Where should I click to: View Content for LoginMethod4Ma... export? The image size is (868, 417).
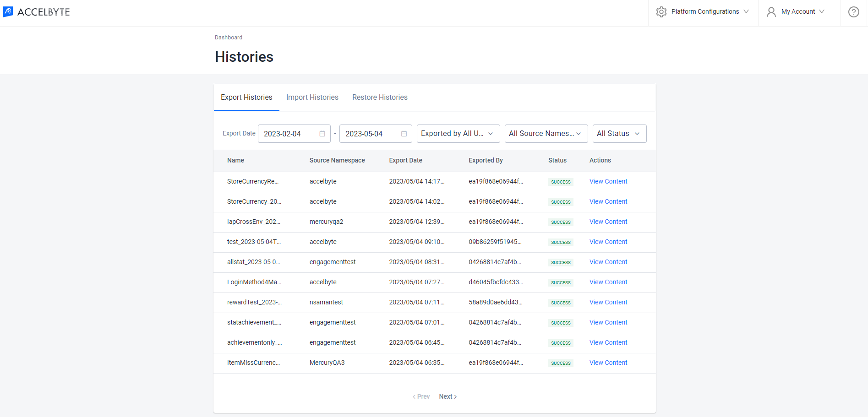[608, 282]
